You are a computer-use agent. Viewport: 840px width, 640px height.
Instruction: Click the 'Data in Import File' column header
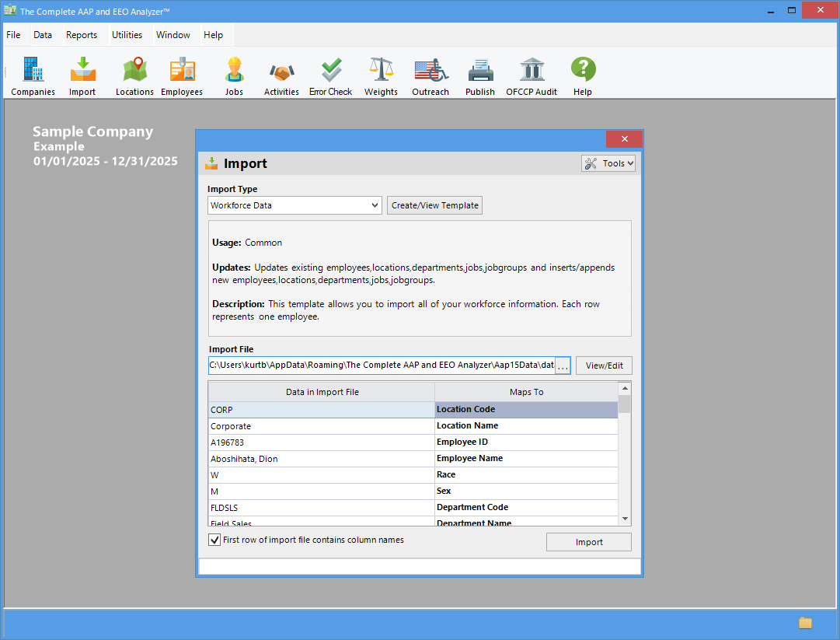(x=322, y=392)
